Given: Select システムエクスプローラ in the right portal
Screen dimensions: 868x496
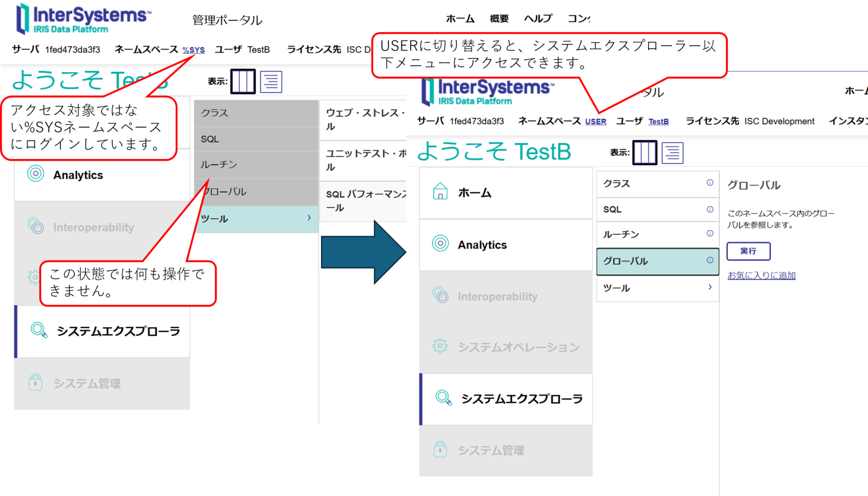Looking at the screenshot, I should click(506, 399).
